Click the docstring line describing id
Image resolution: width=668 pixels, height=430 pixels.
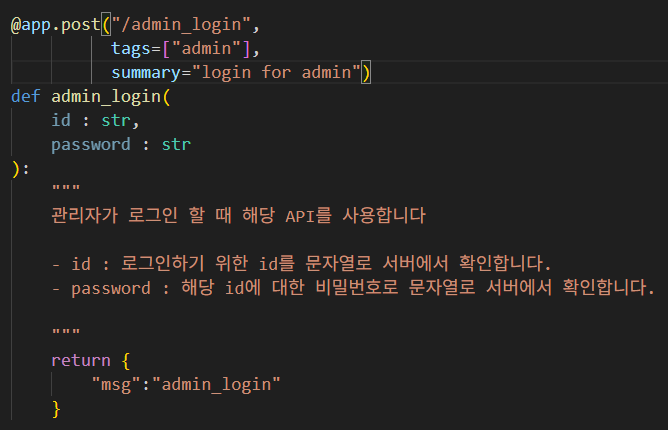(301, 263)
